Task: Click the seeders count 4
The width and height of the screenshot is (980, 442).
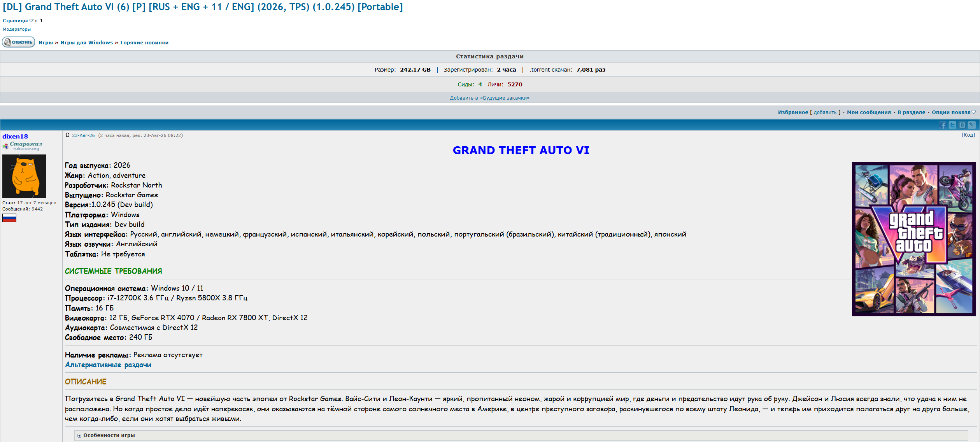Action: tap(480, 84)
